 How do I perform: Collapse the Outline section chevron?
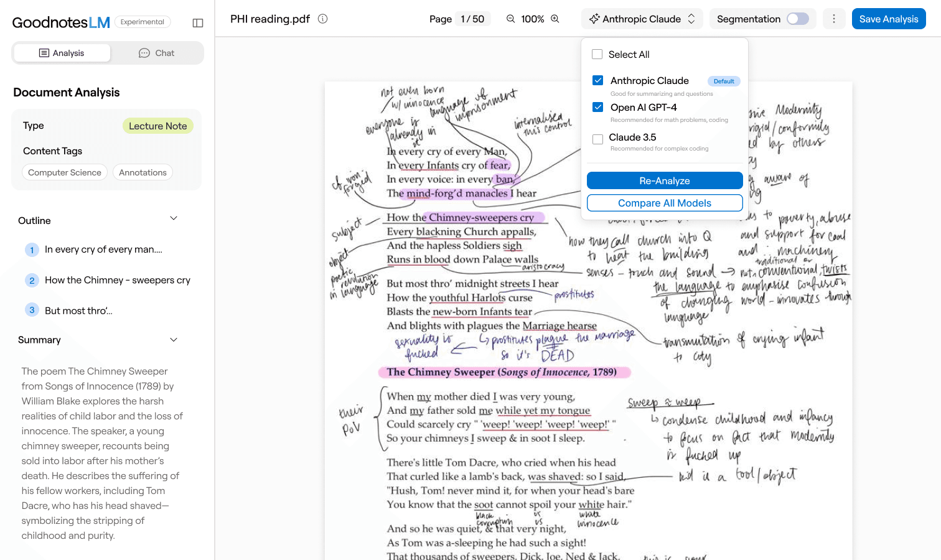174,218
